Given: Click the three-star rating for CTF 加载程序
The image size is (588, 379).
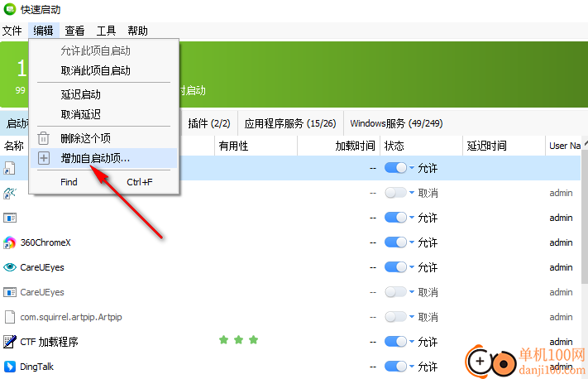Looking at the screenshot, I should [x=238, y=340].
